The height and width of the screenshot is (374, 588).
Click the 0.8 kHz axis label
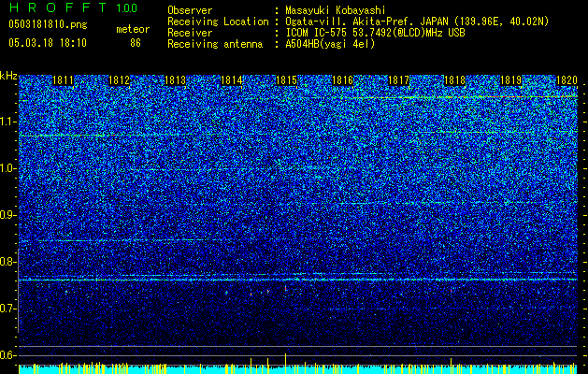[x=8, y=262]
